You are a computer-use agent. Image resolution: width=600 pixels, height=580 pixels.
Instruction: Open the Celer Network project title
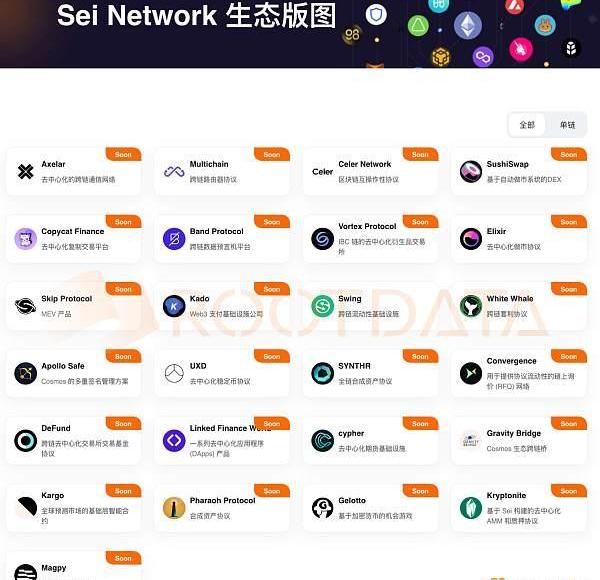(364, 164)
